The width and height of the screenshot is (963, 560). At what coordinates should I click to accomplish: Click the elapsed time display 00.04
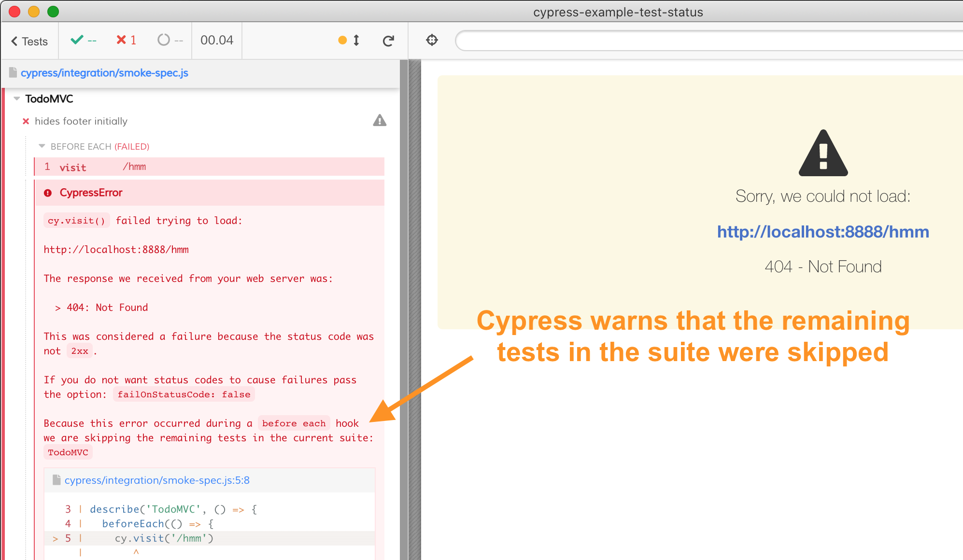tap(216, 41)
